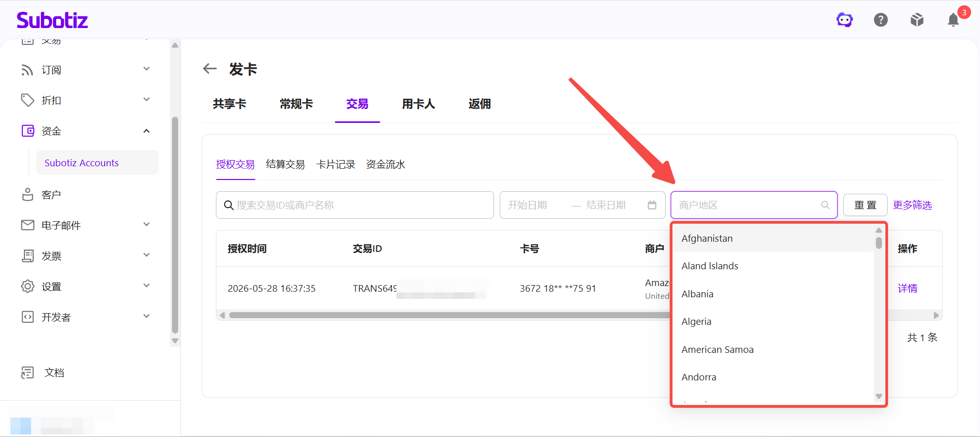The height and width of the screenshot is (437, 980).
Task: Open the 文档 sidebar item
Action: pyautogui.click(x=54, y=373)
